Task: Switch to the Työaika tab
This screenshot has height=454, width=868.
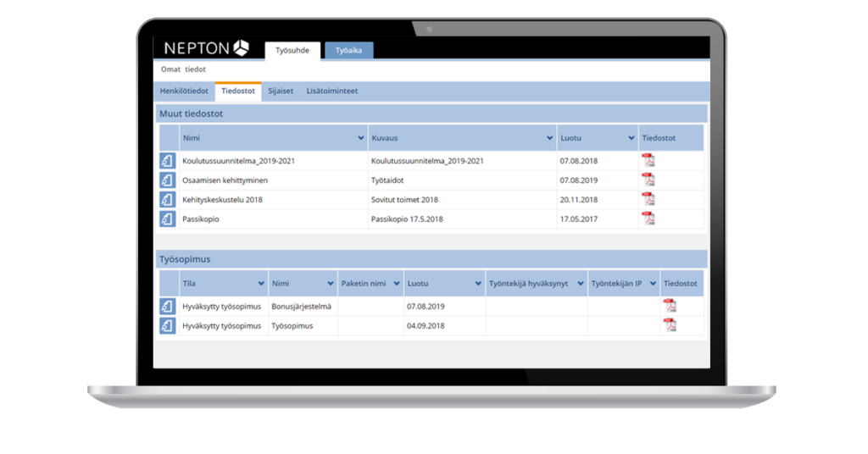Action: coord(348,51)
